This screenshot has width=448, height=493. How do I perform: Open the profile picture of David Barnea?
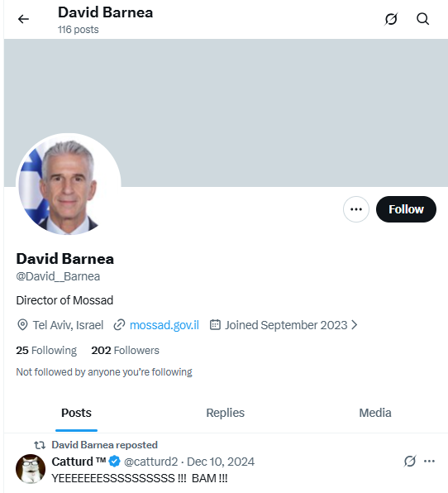(69, 185)
